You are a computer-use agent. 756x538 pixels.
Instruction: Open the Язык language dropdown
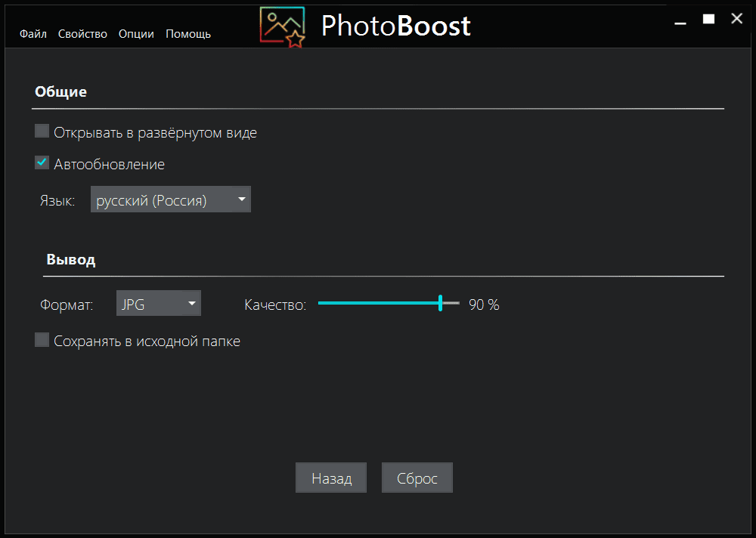coord(171,199)
